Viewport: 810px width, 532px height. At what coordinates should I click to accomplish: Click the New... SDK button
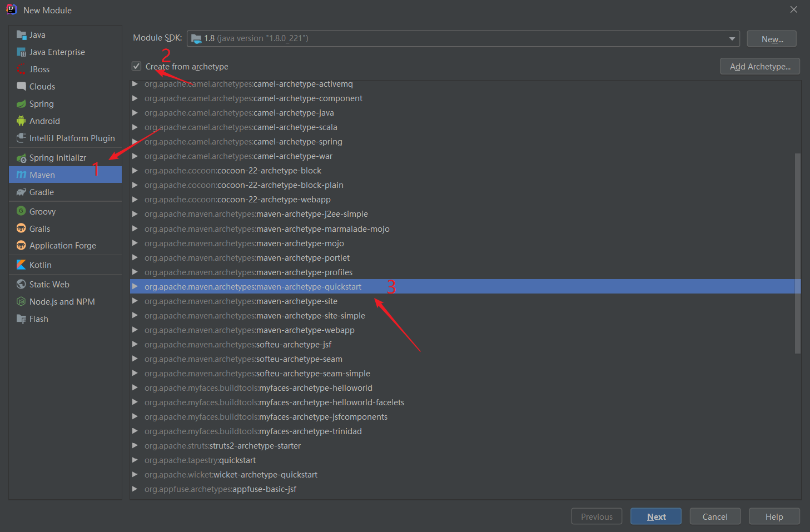772,39
